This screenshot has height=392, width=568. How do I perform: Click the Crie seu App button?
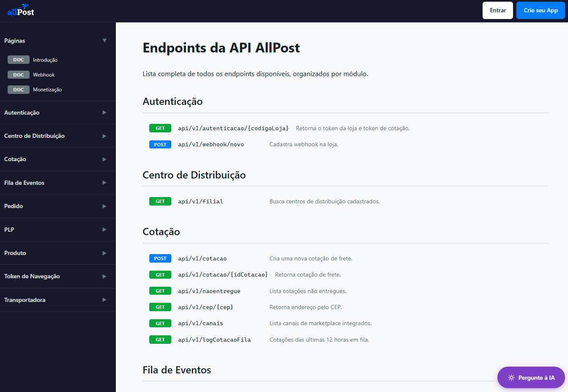click(x=541, y=10)
